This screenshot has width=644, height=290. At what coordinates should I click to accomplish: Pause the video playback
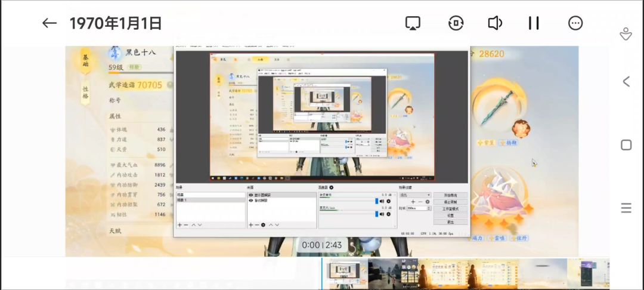[x=534, y=23]
